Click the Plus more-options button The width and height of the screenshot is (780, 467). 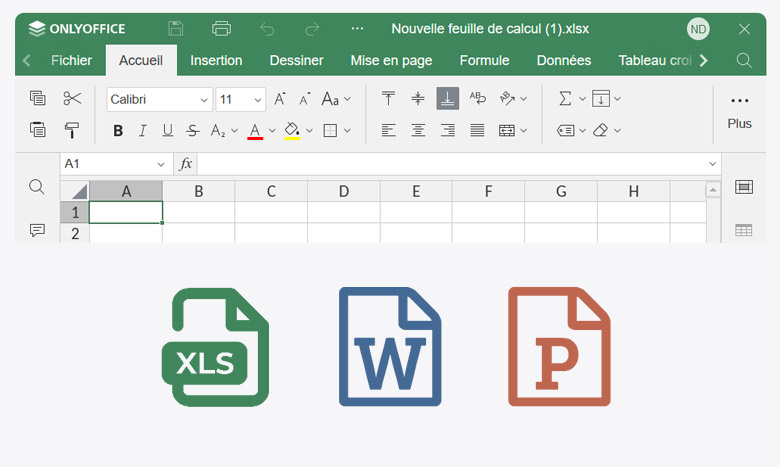(x=739, y=112)
